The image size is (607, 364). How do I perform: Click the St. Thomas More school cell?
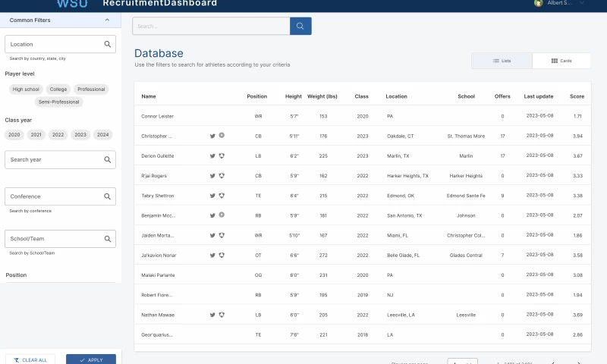click(x=466, y=136)
